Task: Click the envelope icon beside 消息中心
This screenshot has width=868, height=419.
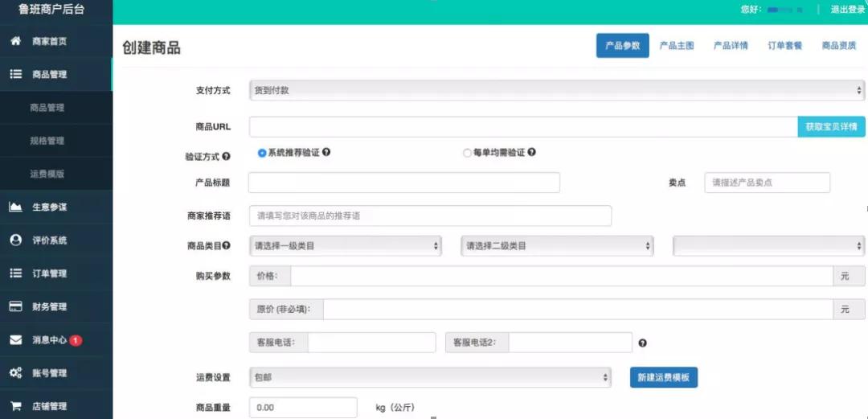Action: (x=15, y=339)
